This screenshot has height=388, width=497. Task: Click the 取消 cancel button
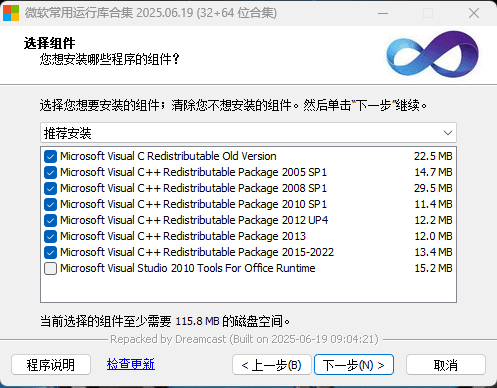point(446,365)
